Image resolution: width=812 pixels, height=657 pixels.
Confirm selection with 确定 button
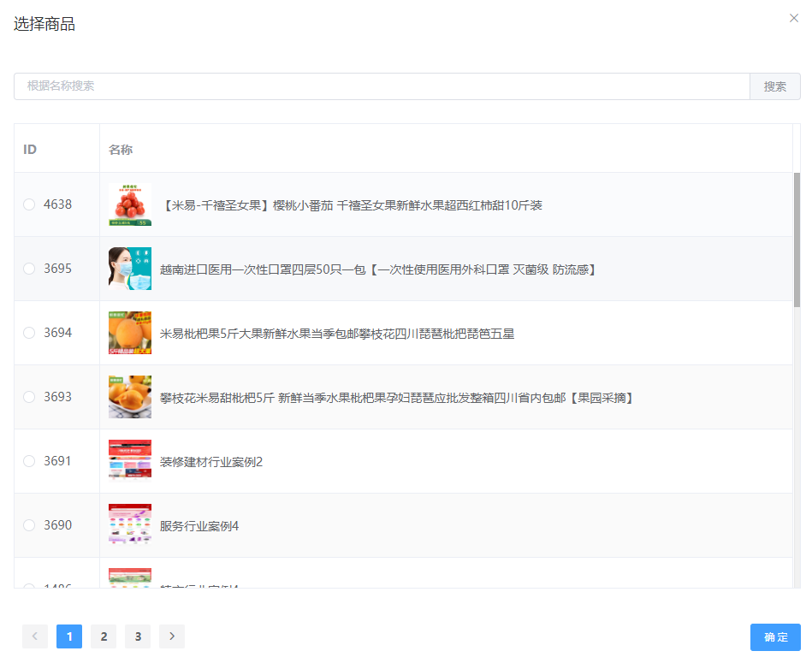(775, 637)
